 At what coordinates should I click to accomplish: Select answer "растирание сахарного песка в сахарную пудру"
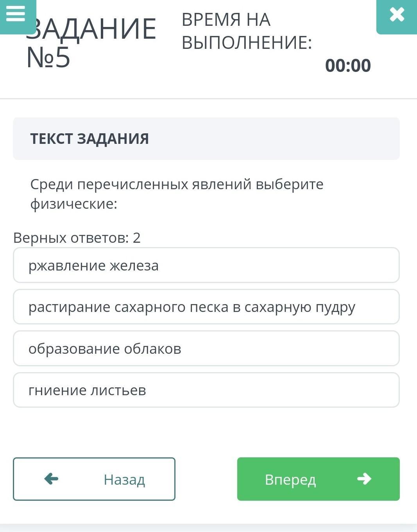[206, 307]
